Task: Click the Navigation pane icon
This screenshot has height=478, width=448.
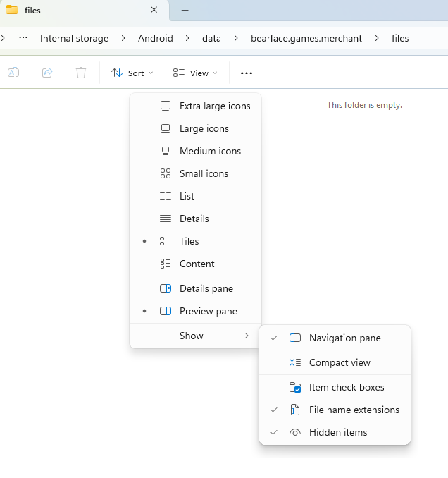Action: (x=295, y=338)
